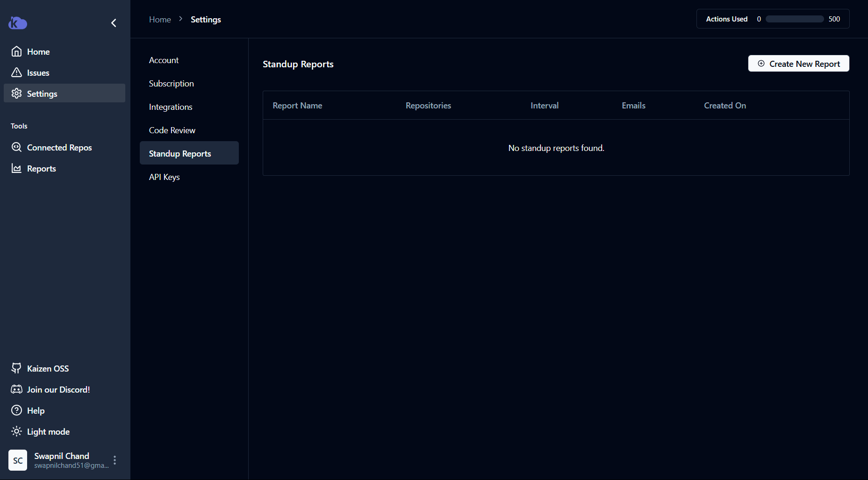
Task: Collapse the sidebar with the chevron
Action: 114,23
